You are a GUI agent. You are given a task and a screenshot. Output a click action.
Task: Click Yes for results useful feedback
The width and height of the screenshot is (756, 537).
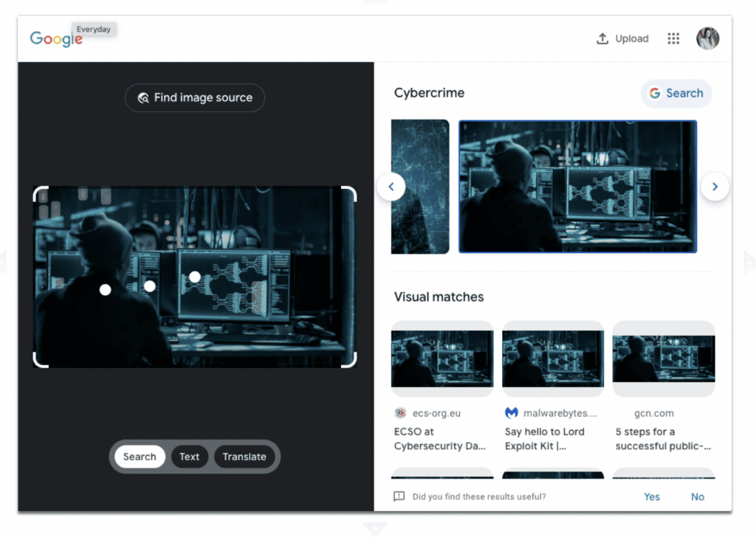click(x=651, y=496)
